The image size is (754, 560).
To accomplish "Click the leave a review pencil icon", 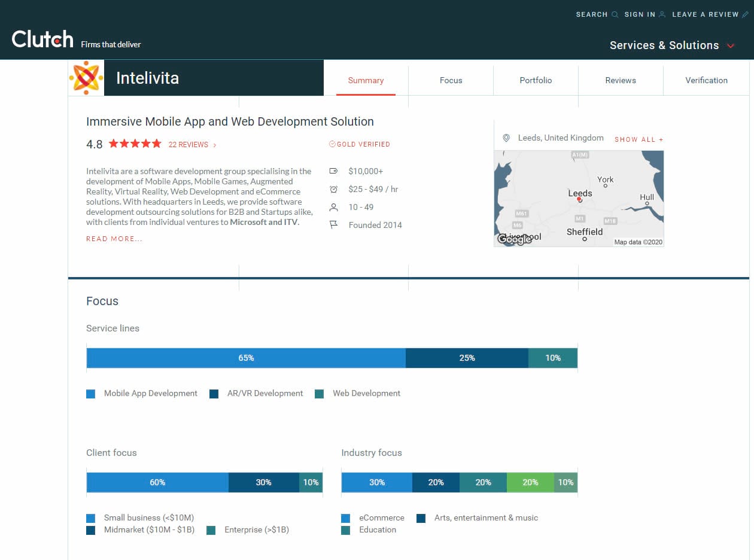I will click(745, 14).
